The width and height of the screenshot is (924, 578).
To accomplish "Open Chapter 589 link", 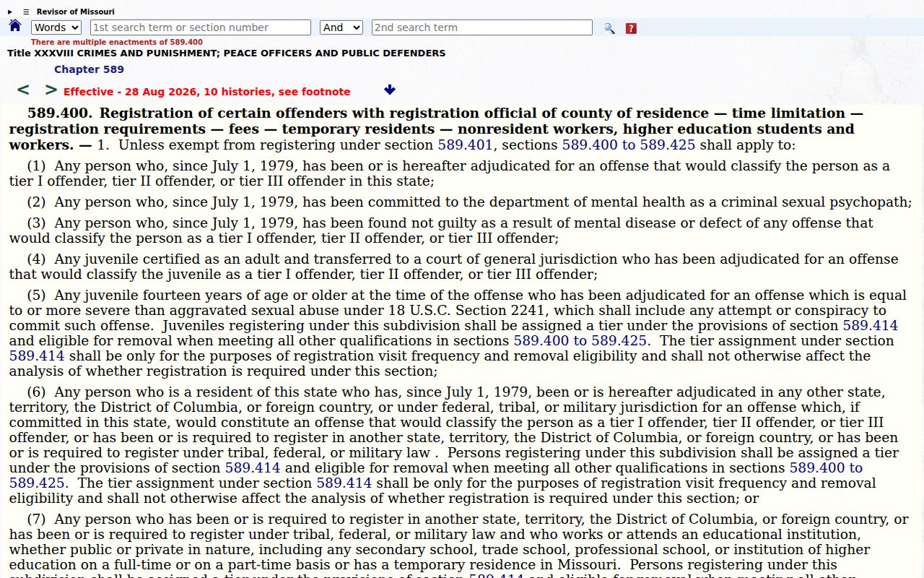I will (89, 69).
